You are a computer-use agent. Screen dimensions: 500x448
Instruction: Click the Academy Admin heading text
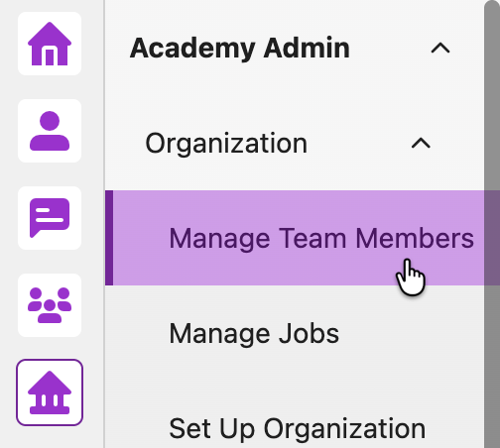click(240, 49)
